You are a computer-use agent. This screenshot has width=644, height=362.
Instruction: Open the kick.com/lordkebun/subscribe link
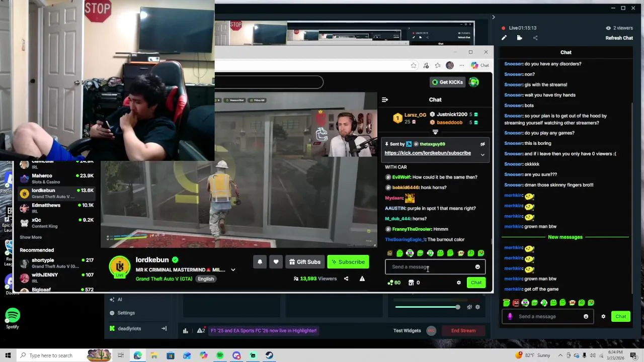pyautogui.click(x=428, y=153)
